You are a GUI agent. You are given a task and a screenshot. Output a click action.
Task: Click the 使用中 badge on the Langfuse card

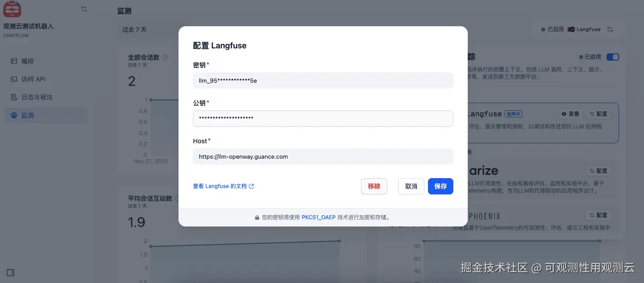click(513, 114)
